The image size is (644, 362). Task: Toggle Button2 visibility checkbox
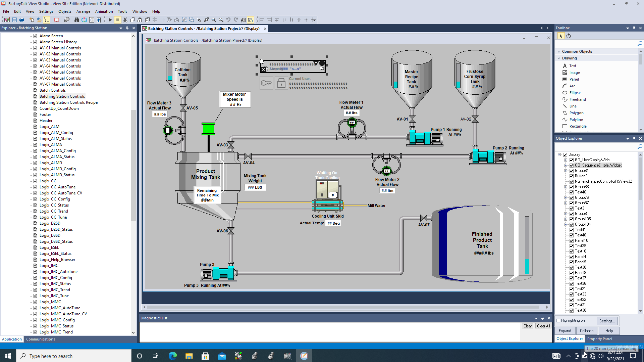click(572, 176)
